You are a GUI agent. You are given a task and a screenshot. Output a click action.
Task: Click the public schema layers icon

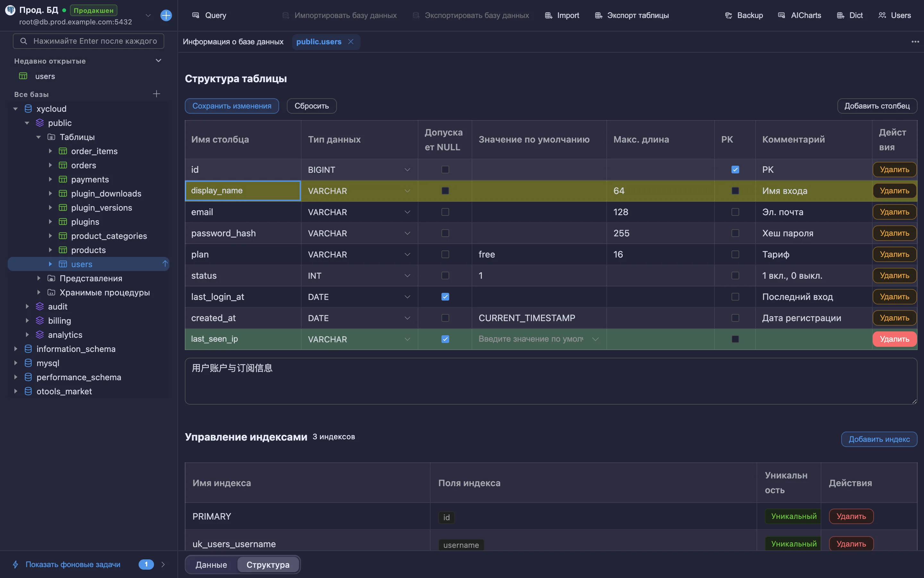click(x=40, y=123)
